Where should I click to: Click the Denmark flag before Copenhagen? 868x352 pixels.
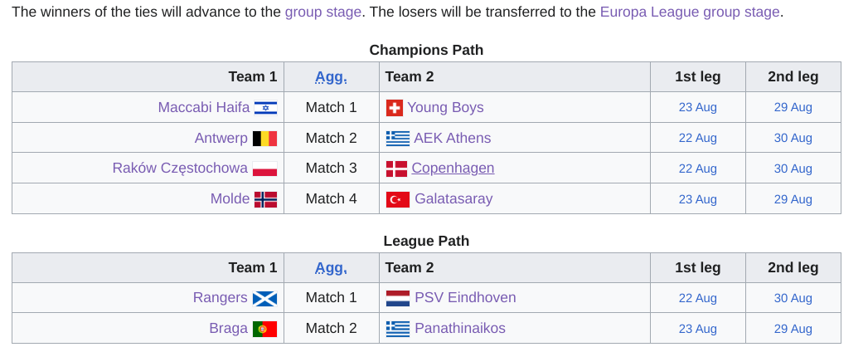396,169
